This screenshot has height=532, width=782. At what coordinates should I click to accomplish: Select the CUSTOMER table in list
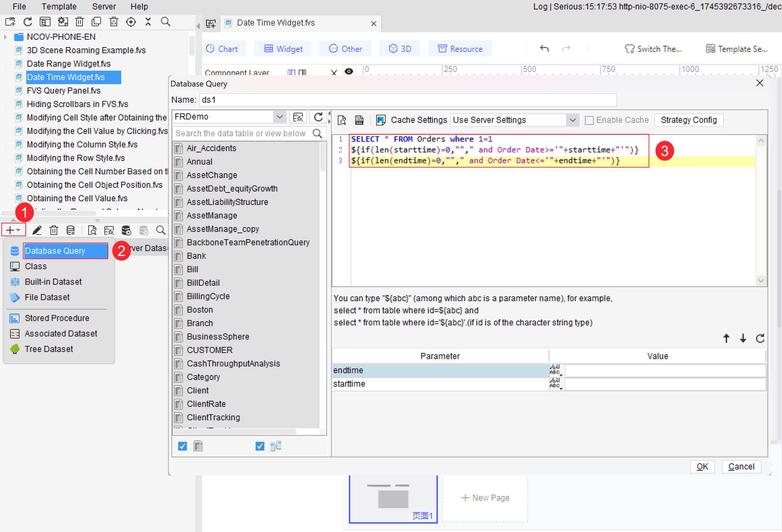(x=209, y=350)
